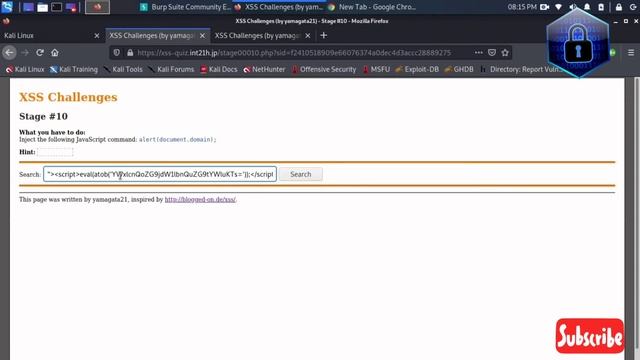This screenshot has height=360, width=640.
Task: Click the lock screen tray icon
Action: (619, 7)
